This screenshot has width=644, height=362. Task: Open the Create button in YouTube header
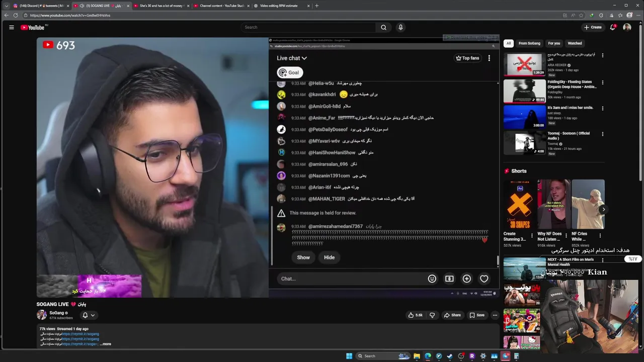point(593,27)
